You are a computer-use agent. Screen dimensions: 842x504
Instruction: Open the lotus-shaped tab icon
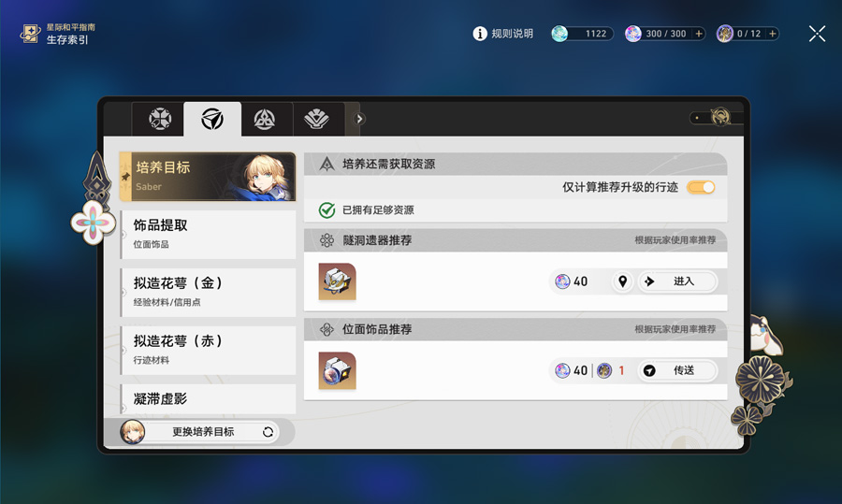(x=317, y=119)
